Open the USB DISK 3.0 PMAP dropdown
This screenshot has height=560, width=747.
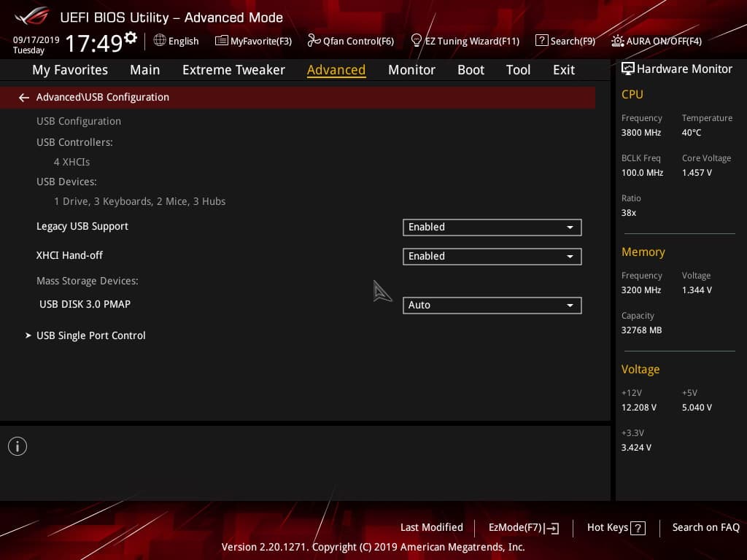coord(492,306)
